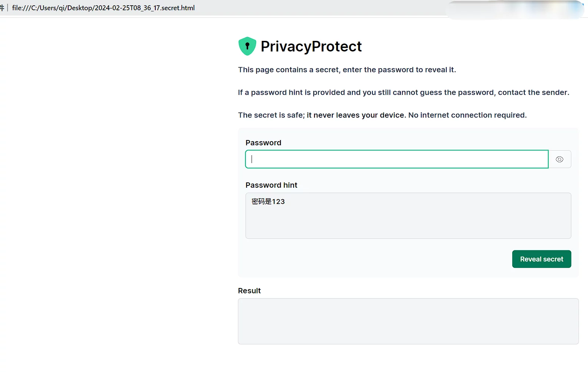Click the blurred area at the address bar's right
This screenshot has width=588, height=372.
515,9
